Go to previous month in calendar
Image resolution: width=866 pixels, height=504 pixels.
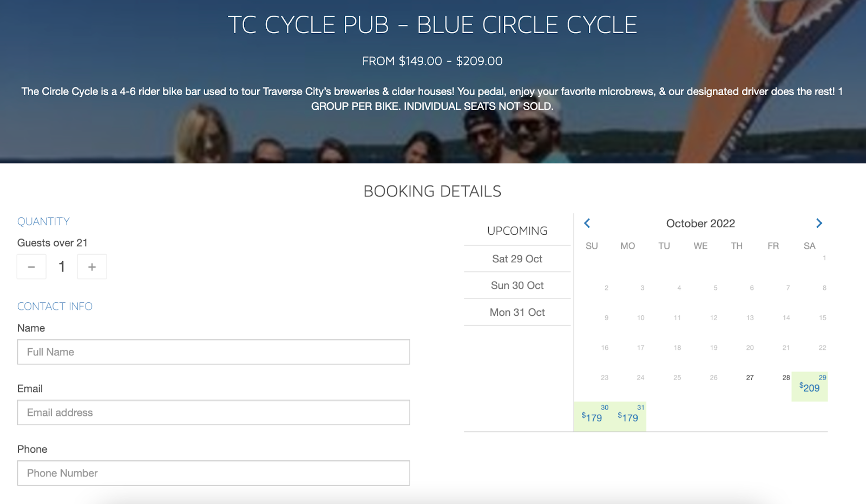coord(587,223)
